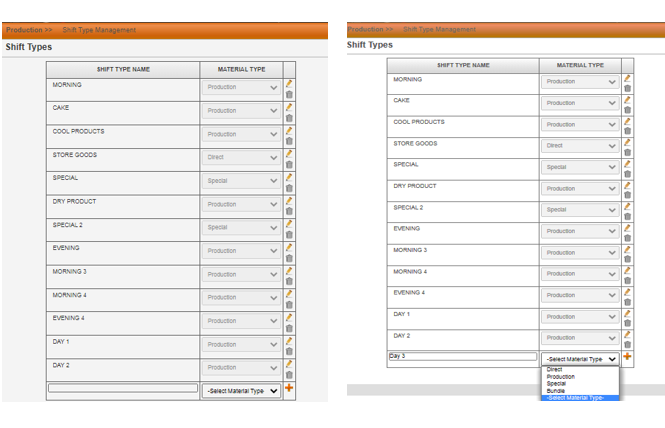Click Production breadcrumb link in left header
Viewport: 665px width, 428px height.
tap(24, 30)
